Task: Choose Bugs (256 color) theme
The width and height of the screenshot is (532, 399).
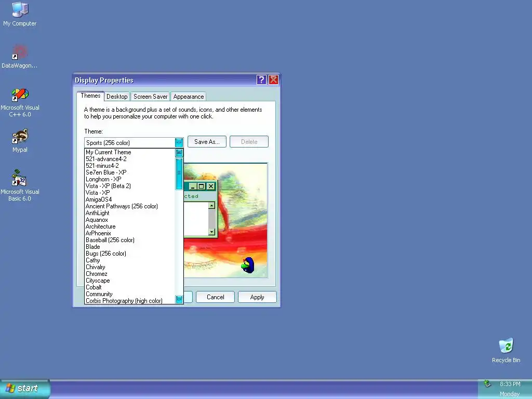Action: [129, 254]
